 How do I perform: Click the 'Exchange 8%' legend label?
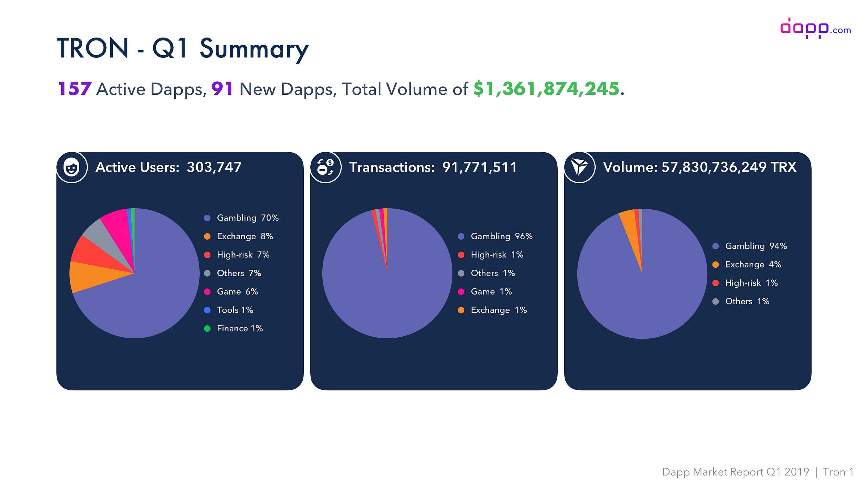[245, 236]
